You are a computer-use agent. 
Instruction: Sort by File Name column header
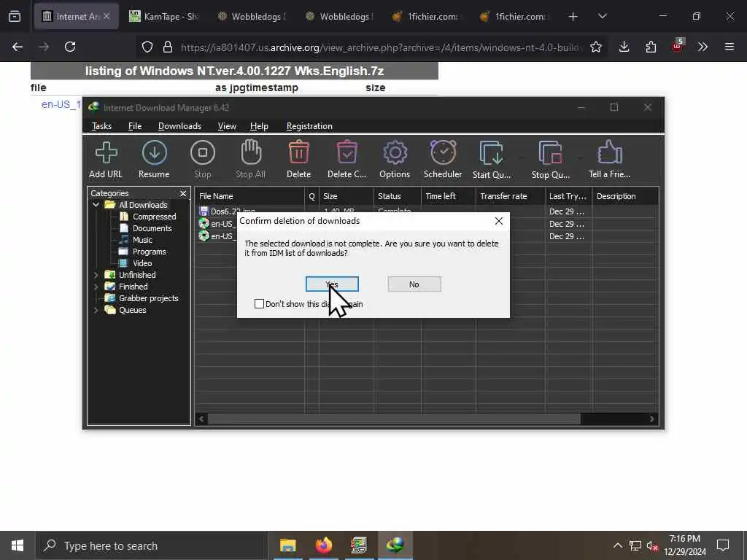249,196
